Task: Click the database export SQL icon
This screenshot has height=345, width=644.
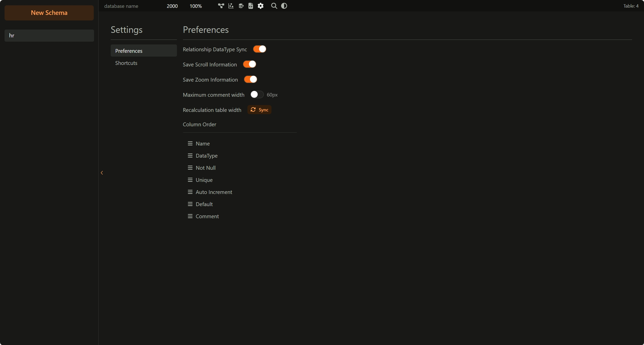Action: (241, 6)
